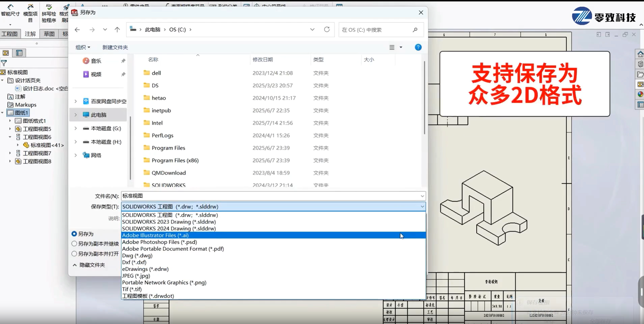644x324 pixels.
Task: Open the PropertyManager tab icon
Action: click(19, 53)
